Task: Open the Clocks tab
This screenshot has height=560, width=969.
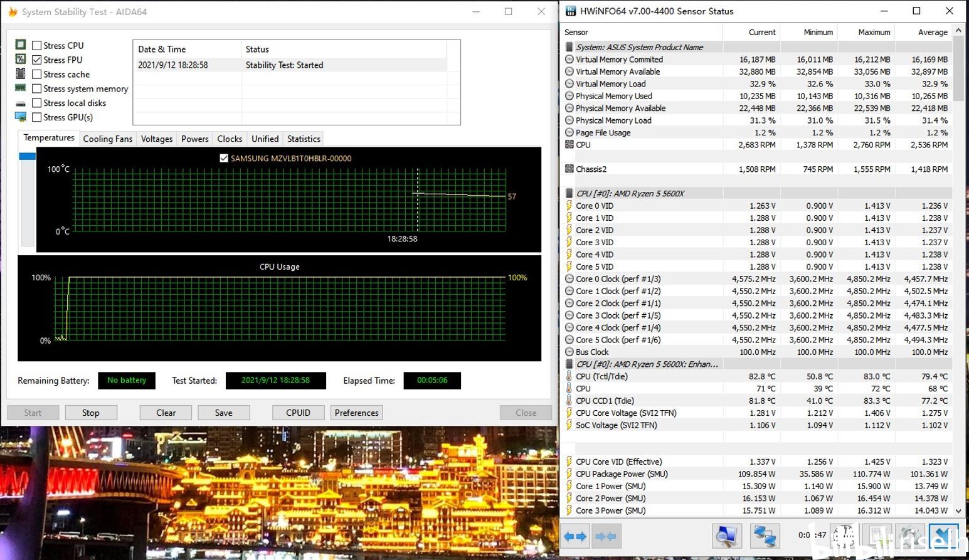Action: pyautogui.click(x=230, y=139)
